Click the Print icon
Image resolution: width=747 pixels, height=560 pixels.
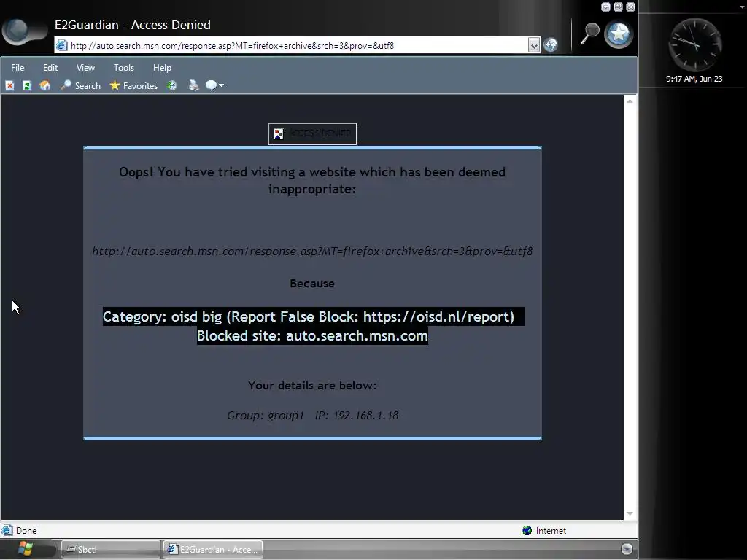click(193, 86)
